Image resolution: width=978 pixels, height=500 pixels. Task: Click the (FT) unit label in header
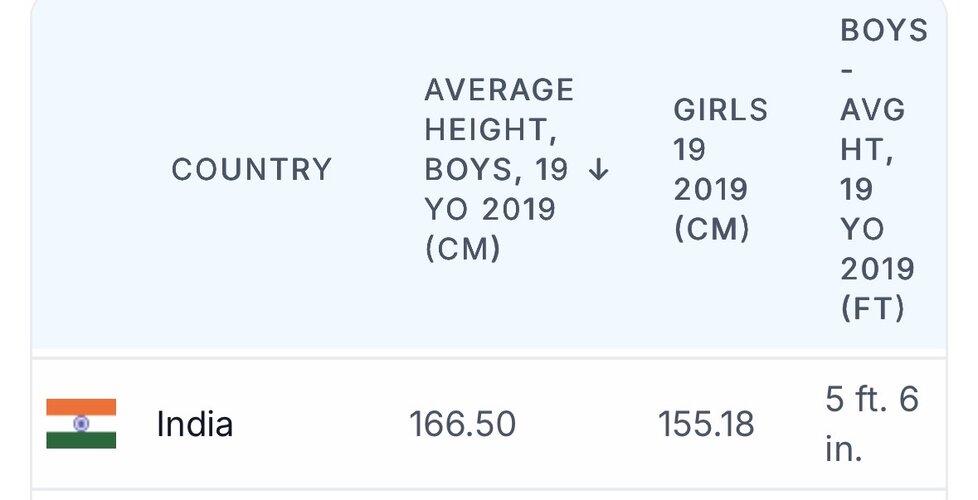872,309
